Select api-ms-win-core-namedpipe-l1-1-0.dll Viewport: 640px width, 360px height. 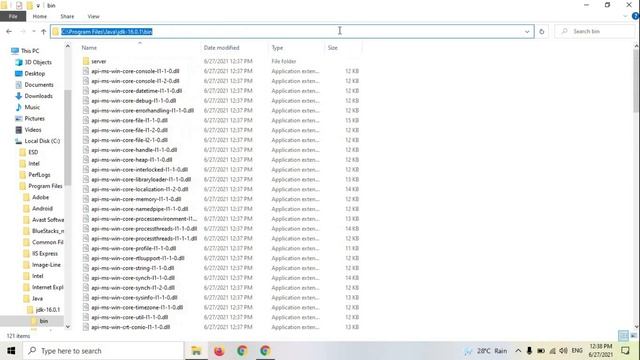(x=140, y=209)
